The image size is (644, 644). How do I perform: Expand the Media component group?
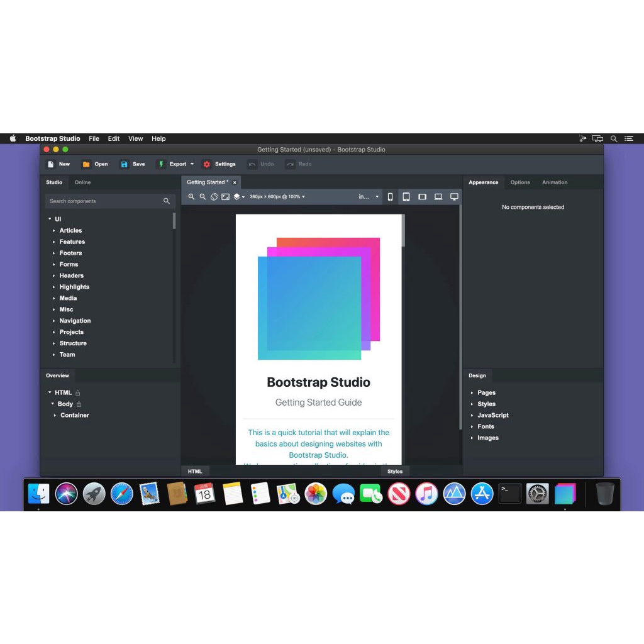coord(54,299)
